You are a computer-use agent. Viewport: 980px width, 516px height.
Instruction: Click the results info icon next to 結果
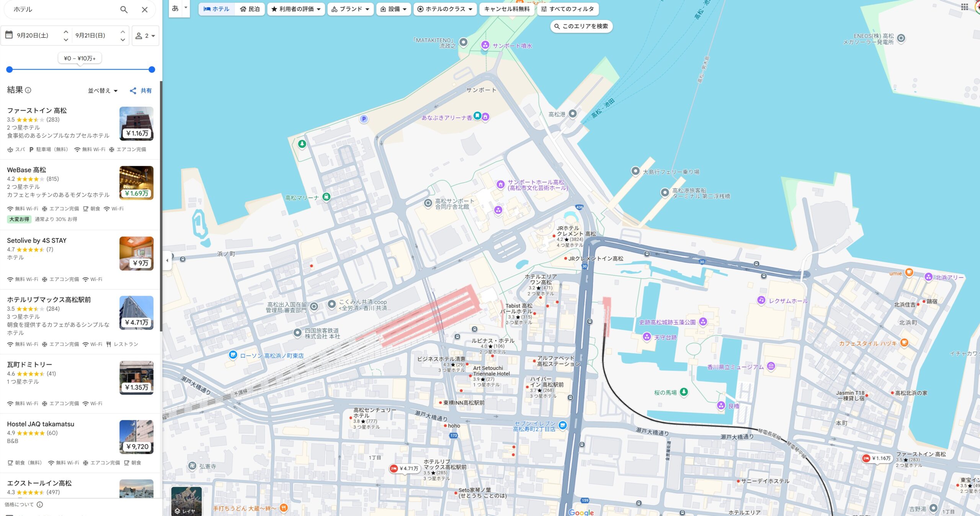[x=28, y=90]
